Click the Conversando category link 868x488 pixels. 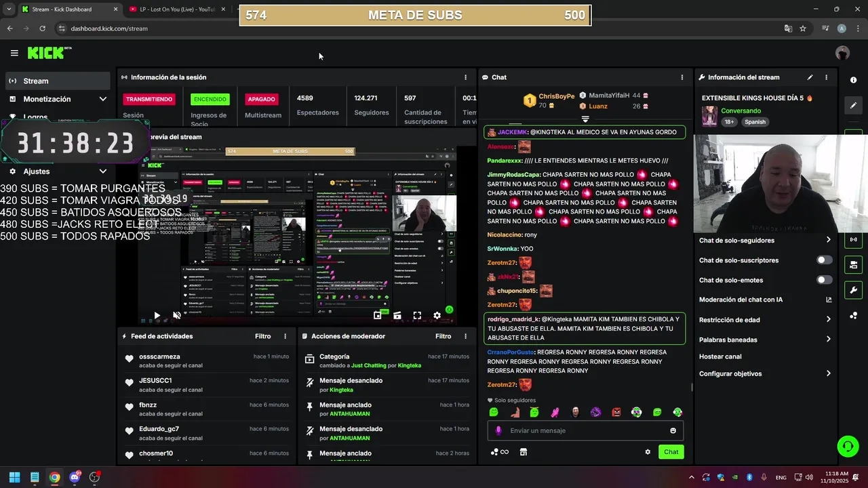click(741, 110)
